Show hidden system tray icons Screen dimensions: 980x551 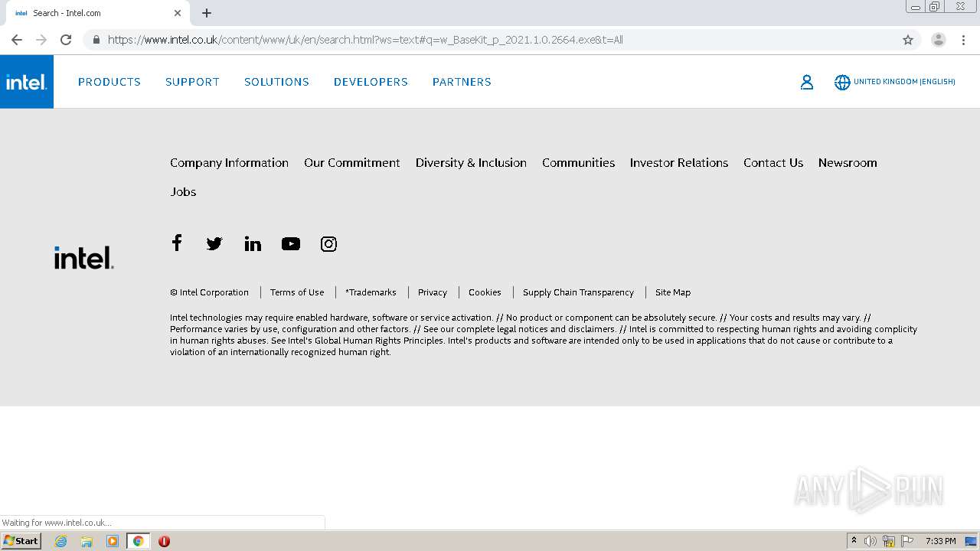(854, 541)
